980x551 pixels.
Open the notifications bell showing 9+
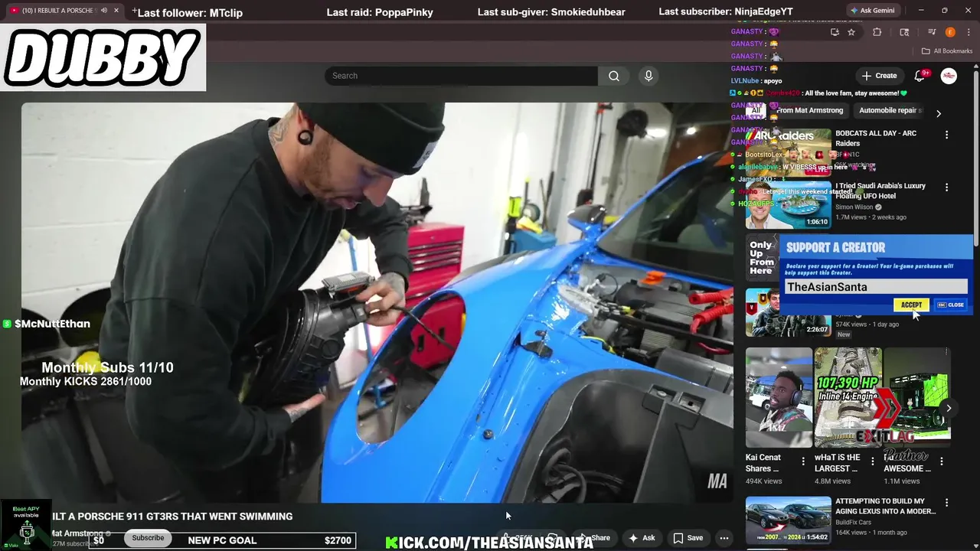click(x=921, y=76)
